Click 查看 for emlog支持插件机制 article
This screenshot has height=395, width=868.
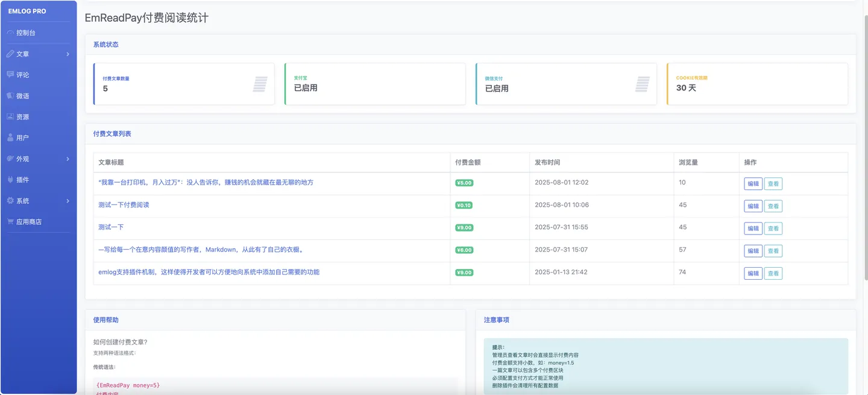(x=773, y=273)
